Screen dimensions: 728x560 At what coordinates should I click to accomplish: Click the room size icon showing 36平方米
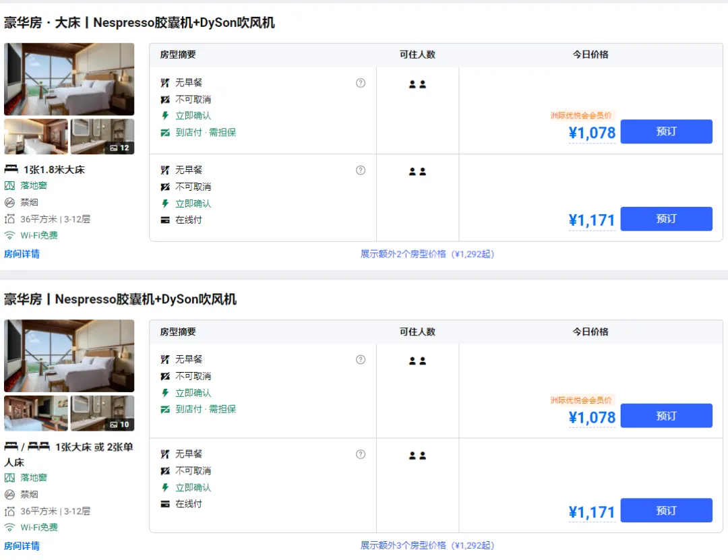pyautogui.click(x=9, y=218)
